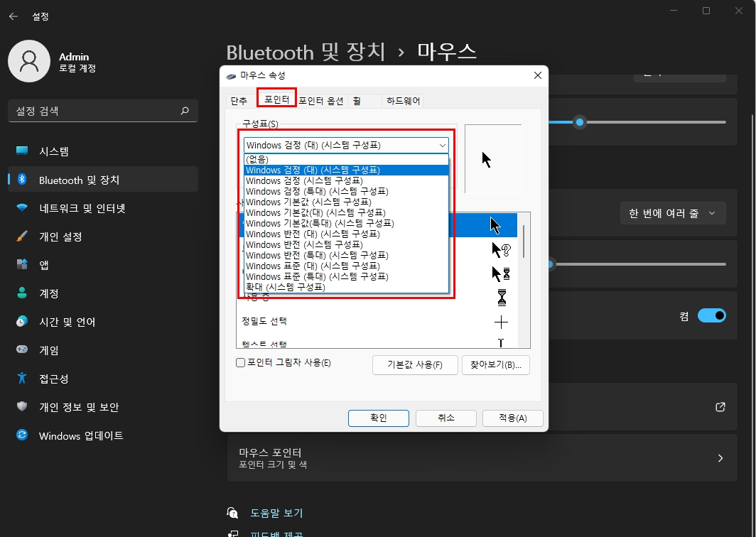Choose Windows 반전 (시스템 구성표) option

point(346,244)
